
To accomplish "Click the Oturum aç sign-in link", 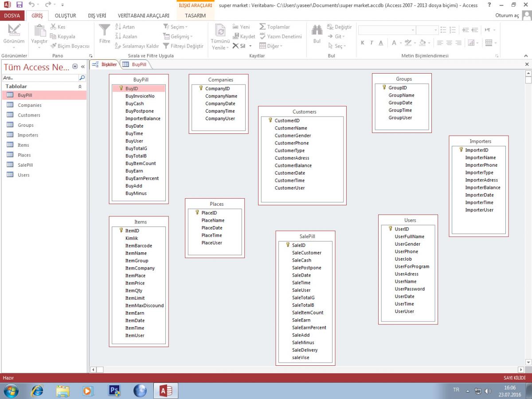I will [507, 16].
